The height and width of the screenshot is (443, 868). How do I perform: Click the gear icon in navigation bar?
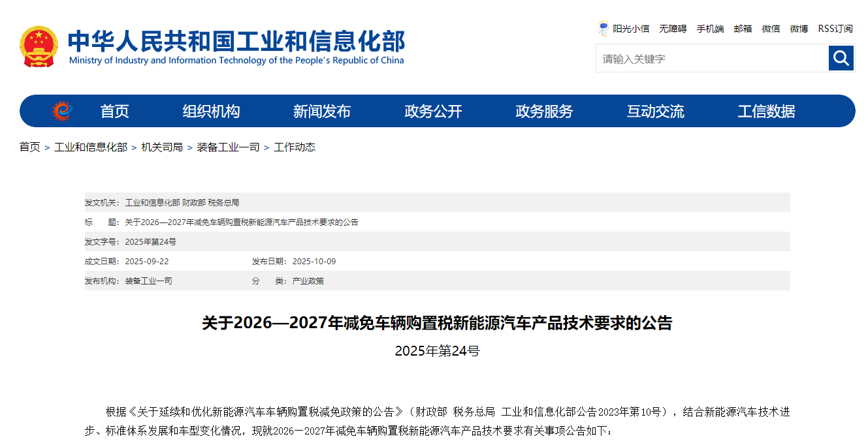point(62,112)
